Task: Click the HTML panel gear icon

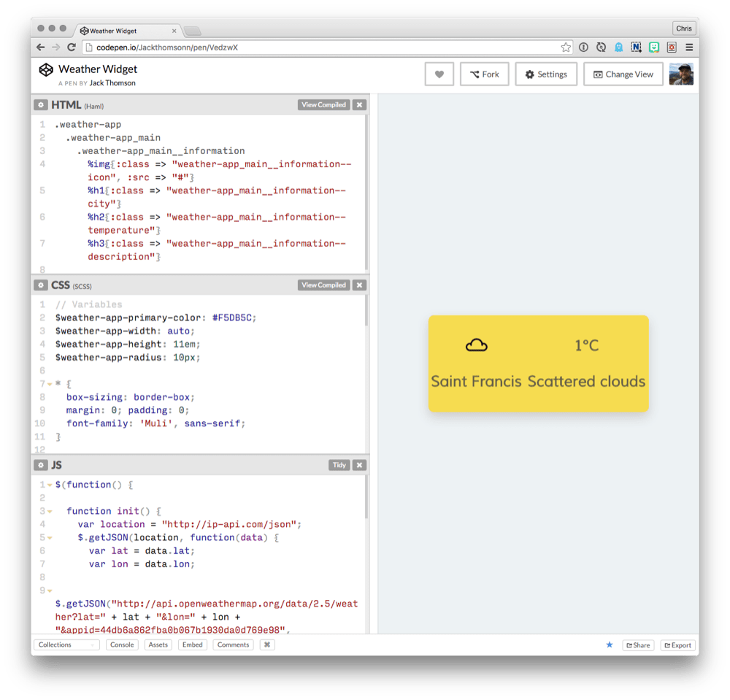Action: point(42,104)
